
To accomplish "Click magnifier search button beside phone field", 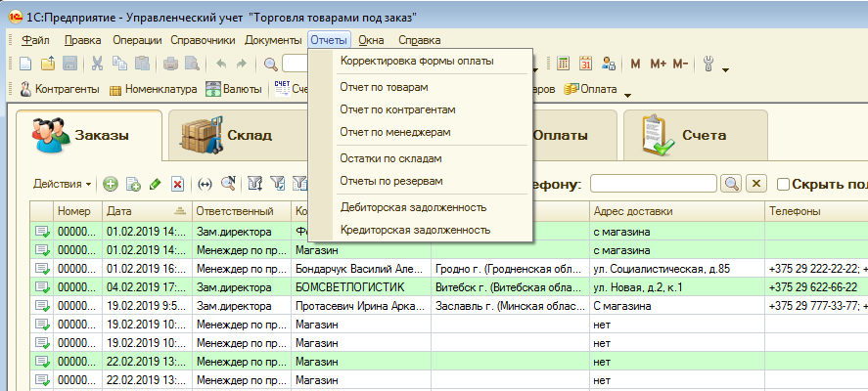I will pyautogui.click(x=730, y=184).
